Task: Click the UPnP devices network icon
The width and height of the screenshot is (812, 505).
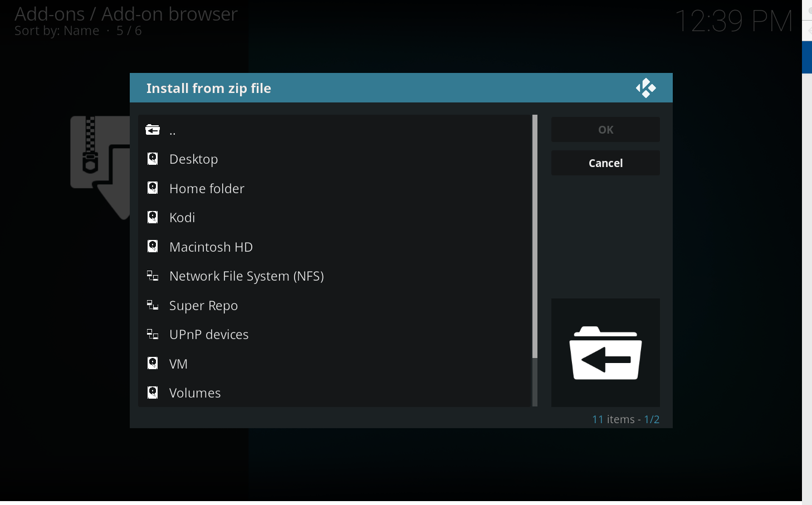Action: (x=153, y=334)
